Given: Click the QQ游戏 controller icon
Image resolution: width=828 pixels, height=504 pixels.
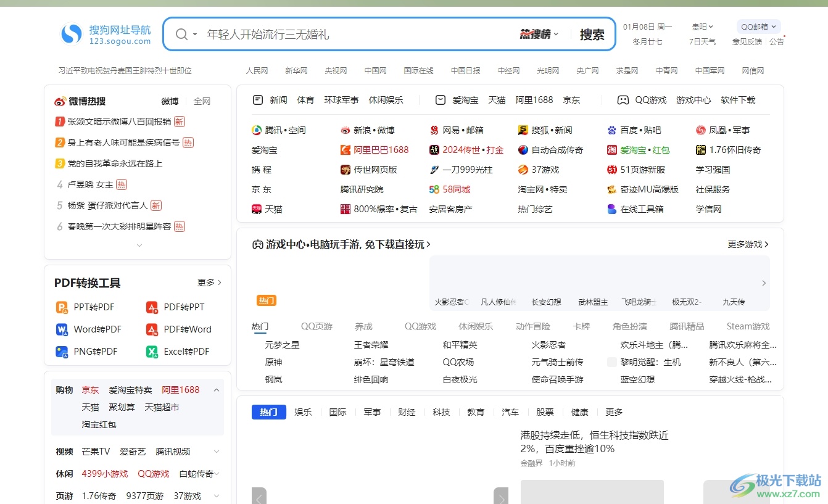Looking at the screenshot, I should 623,100.
